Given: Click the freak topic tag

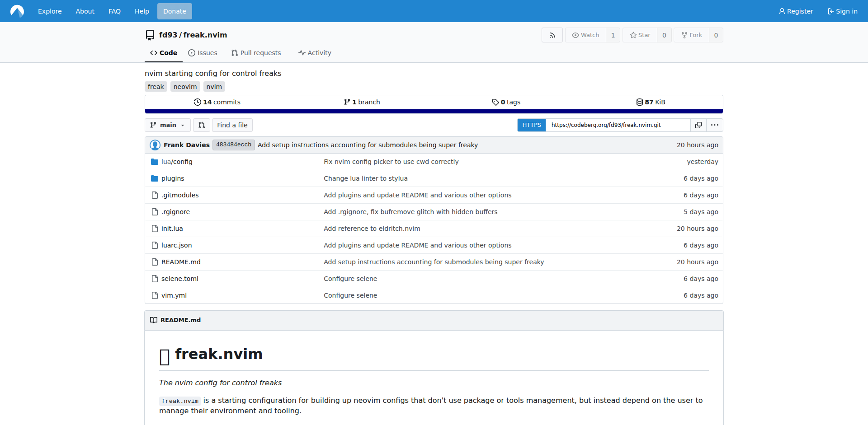Looking at the screenshot, I should (156, 87).
